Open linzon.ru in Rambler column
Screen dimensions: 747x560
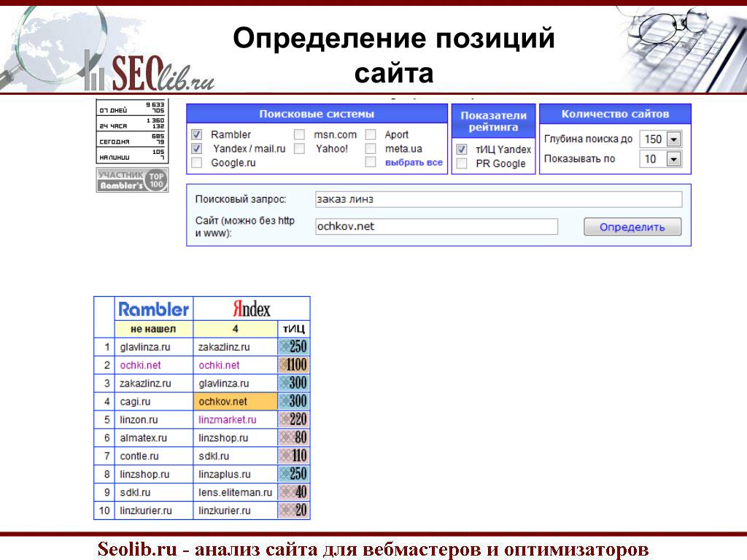click(x=139, y=419)
